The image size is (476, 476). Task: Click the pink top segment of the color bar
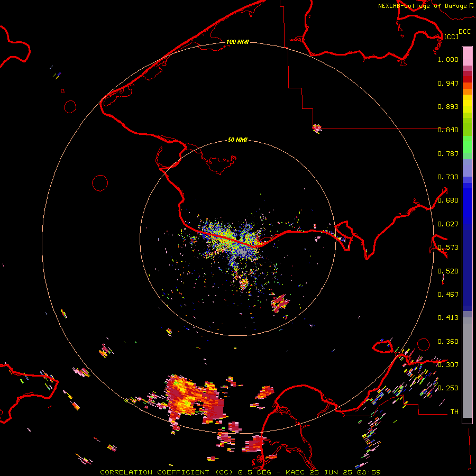[467, 56]
